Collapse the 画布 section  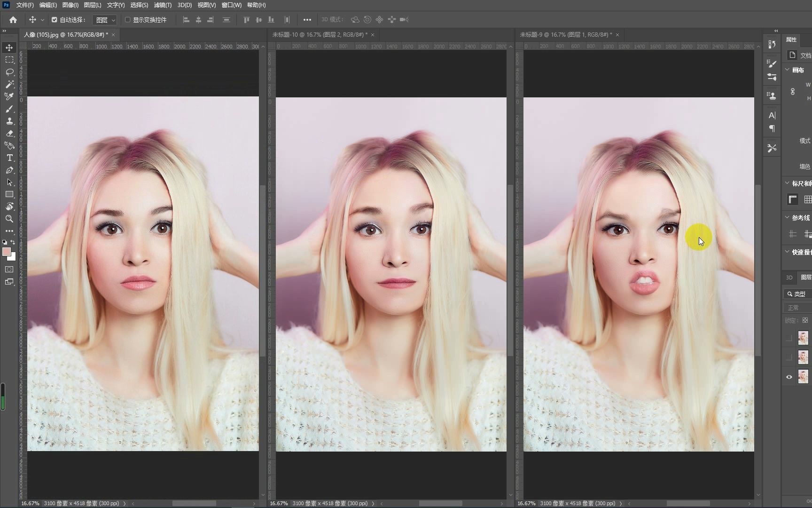tap(787, 70)
